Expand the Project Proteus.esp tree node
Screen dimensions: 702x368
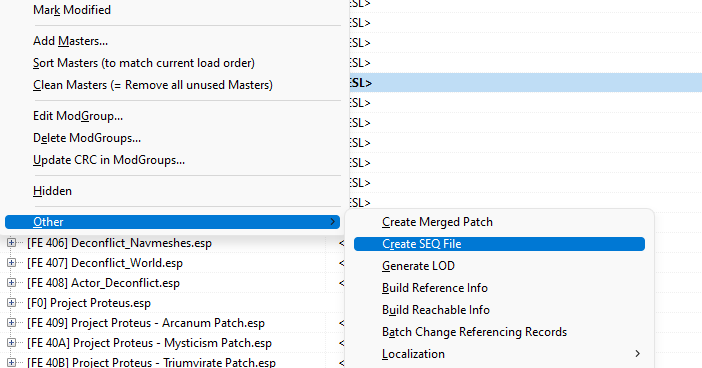11,303
